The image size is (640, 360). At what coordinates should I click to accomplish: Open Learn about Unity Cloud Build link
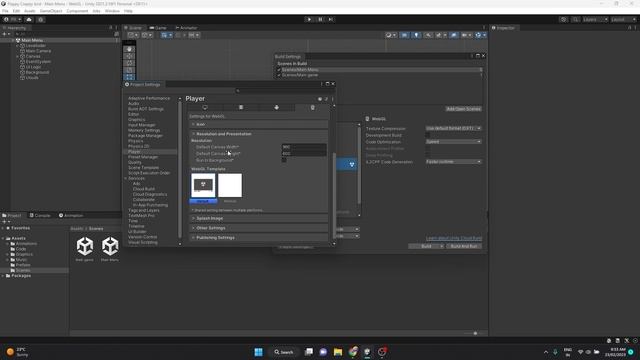[x=453, y=238]
